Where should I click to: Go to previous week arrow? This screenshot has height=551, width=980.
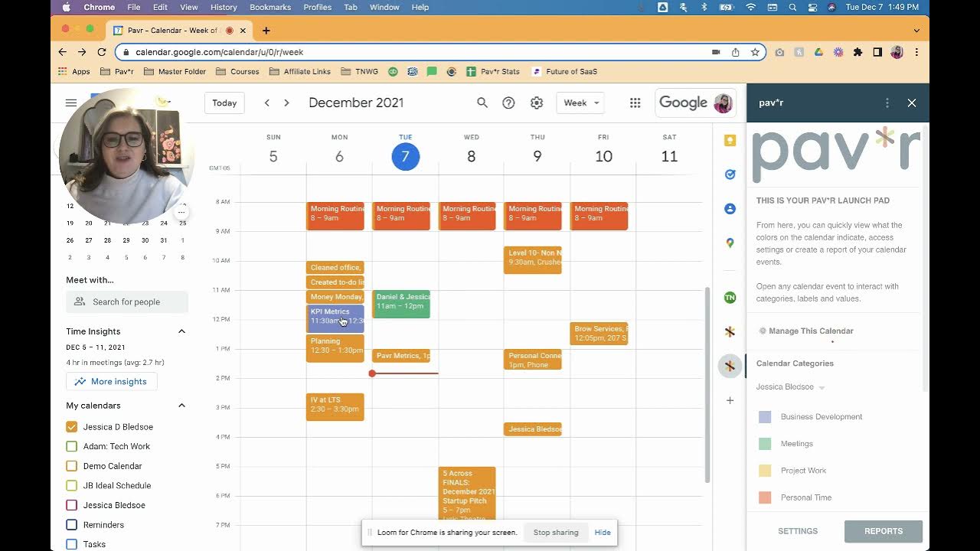(267, 103)
